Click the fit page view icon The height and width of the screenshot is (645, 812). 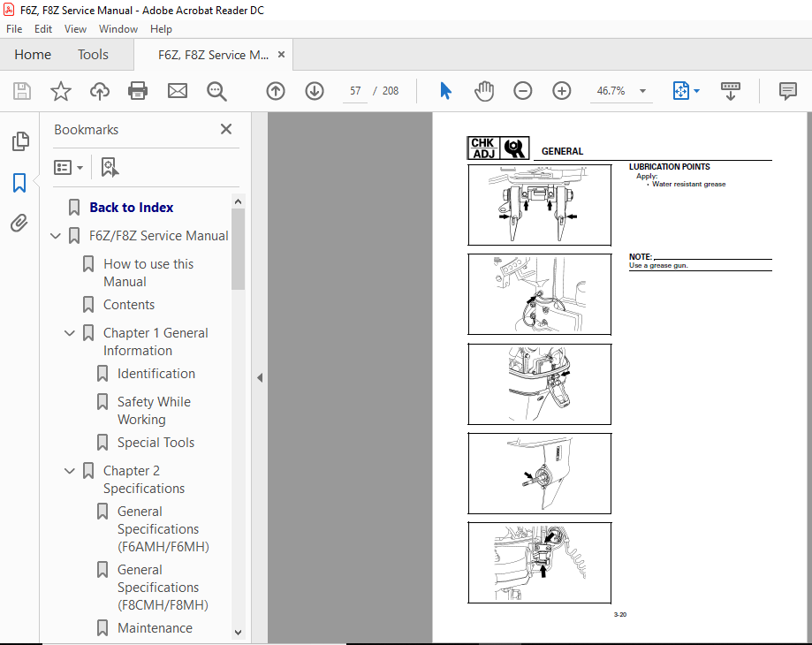(x=680, y=91)
